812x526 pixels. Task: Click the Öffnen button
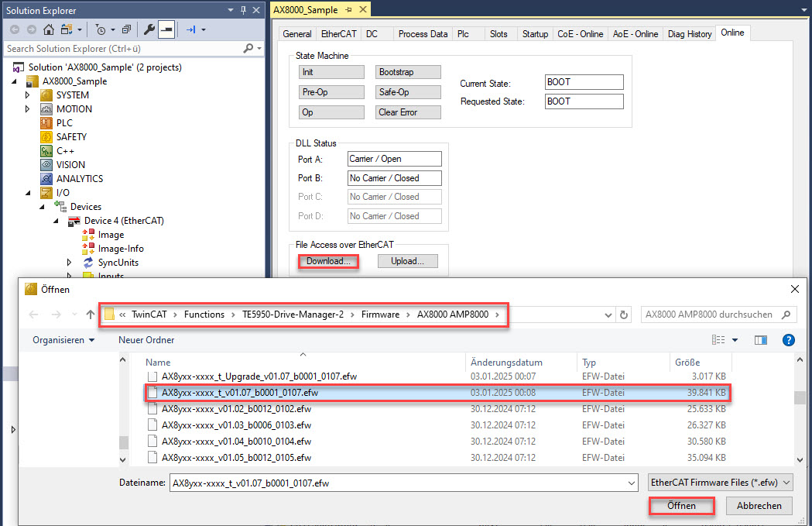click(x=681, y=506)
